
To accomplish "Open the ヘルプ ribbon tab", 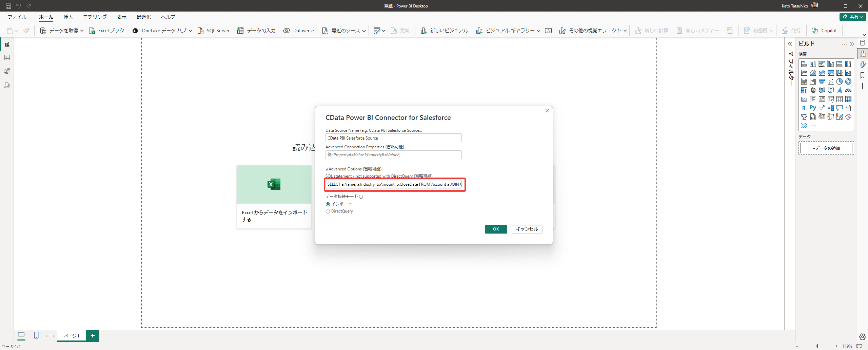I will click(x=168, y=17).
